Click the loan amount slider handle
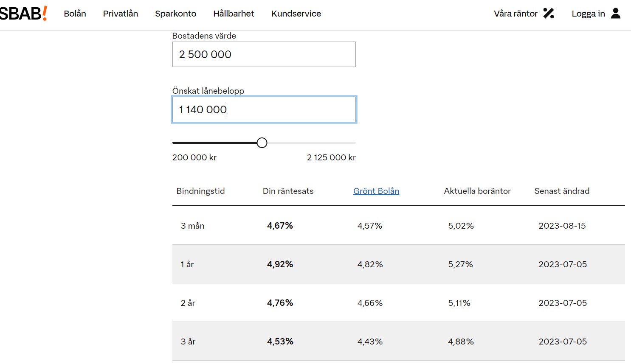Viewport: 631px width, 364px height. click(262, 143)
